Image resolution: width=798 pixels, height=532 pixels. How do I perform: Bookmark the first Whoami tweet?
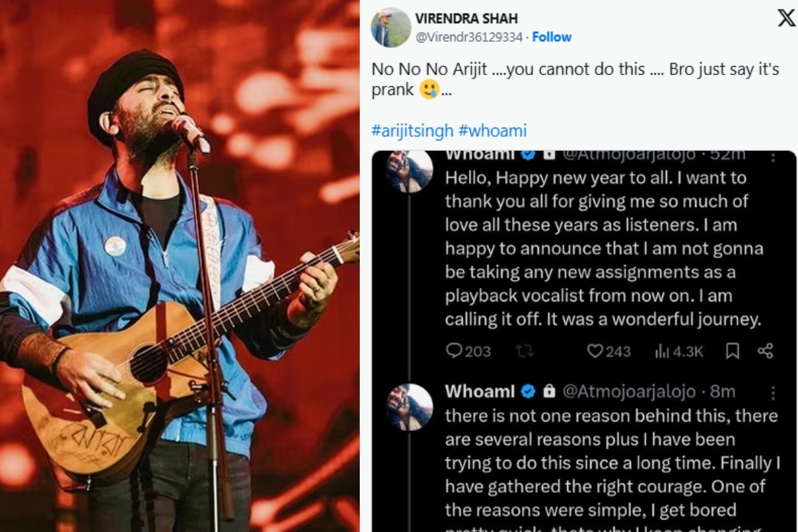(732, 350)
